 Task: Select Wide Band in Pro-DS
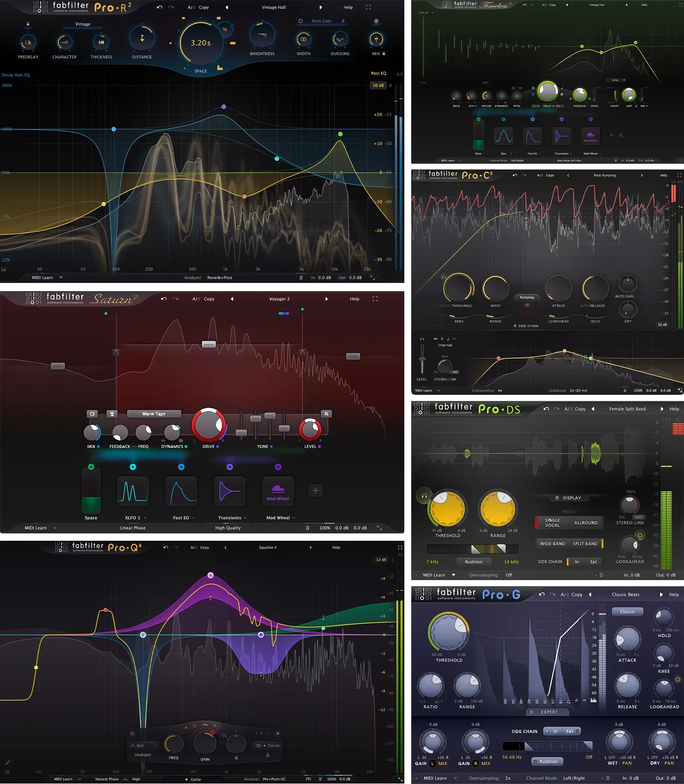(x=552, y=544)
